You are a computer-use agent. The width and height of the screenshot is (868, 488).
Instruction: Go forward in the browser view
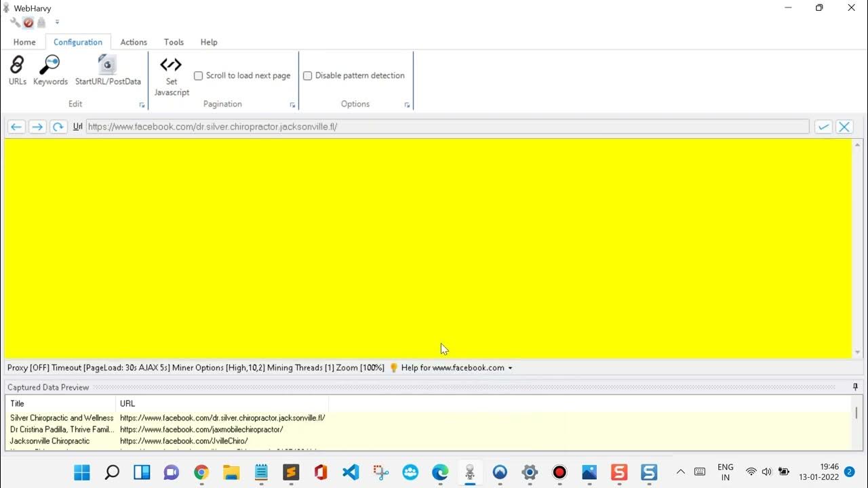[37, 127]
